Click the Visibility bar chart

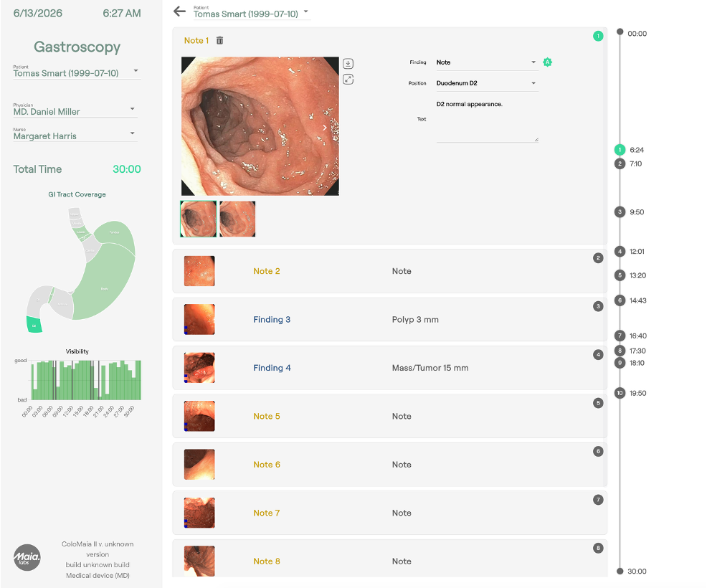85,379
